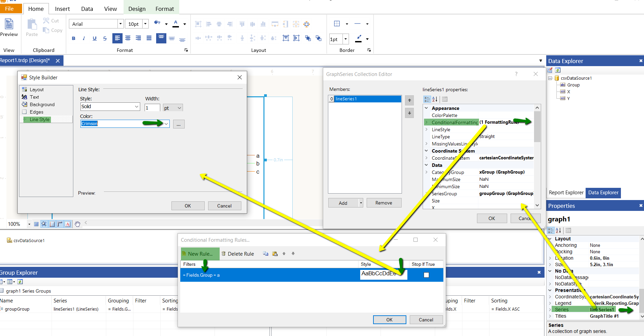Apply bold formatting in the ribbon
Screen dimensions: 644x336
tap(74, 39)
